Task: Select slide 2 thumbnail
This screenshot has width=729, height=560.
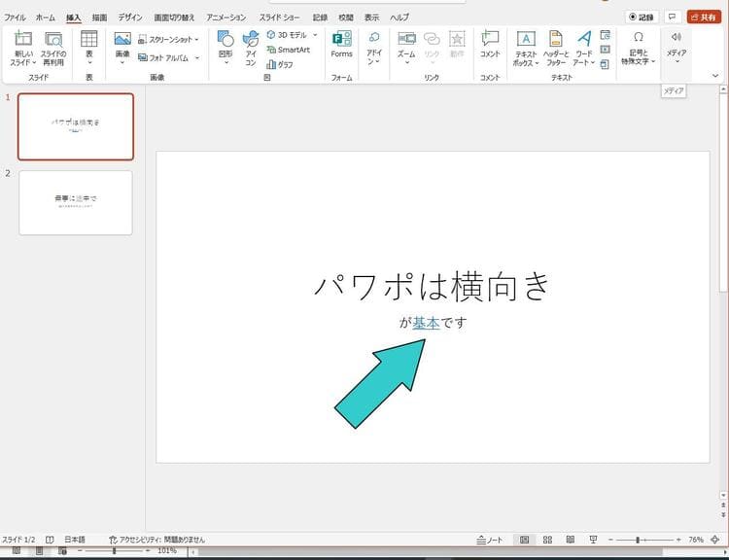Action: [x=76, y=202]
